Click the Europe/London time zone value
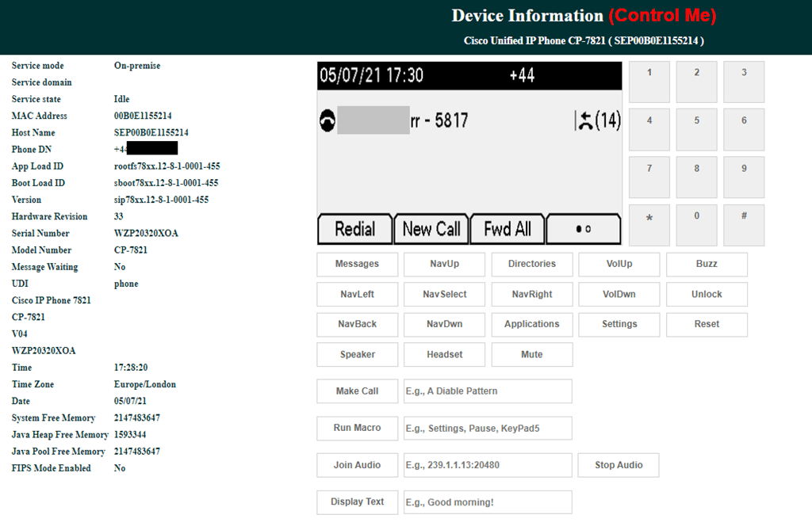Image resolution: width=812 pixels, height=530 pixels. coord(145,384)
